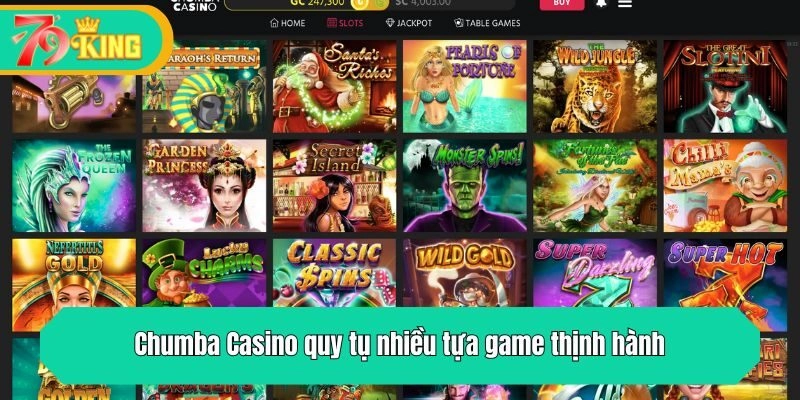Click the gold coin toggle icon
Image resolution: width=800 pixels, height=400 pixels.
[359, 4]
